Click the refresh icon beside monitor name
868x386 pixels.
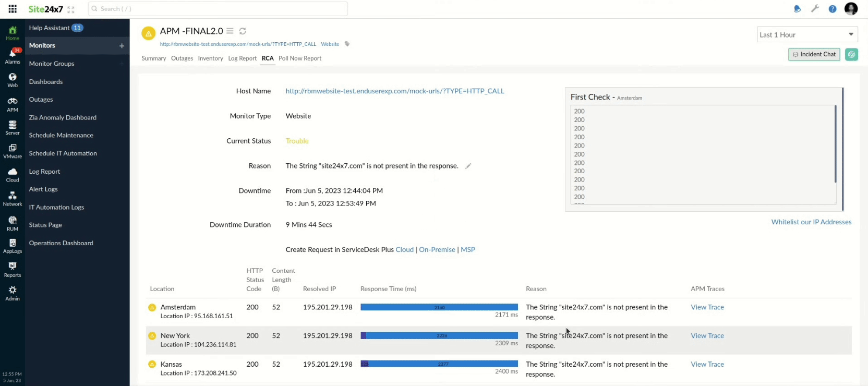pyautogui.click(x=243, y=31)
